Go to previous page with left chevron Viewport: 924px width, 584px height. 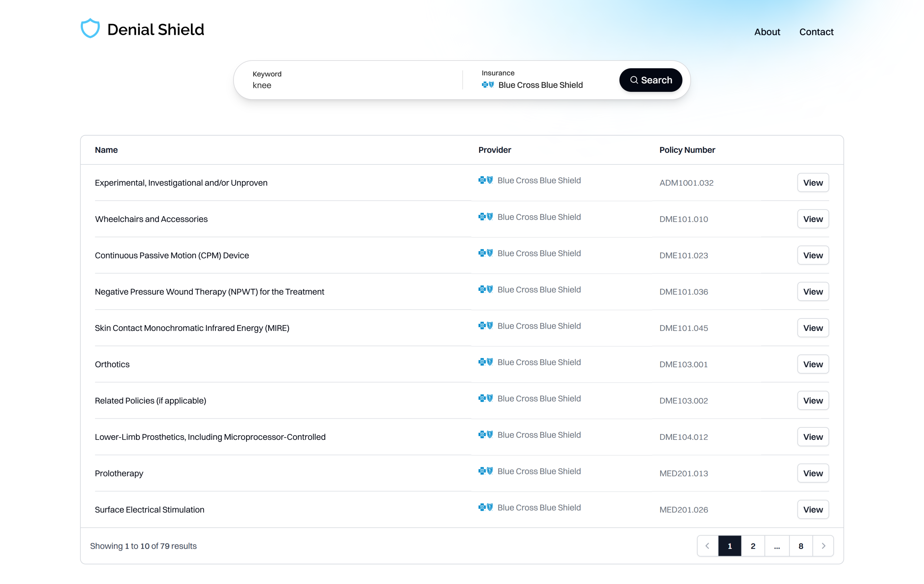pyautogui.click(x=708, y=546)
